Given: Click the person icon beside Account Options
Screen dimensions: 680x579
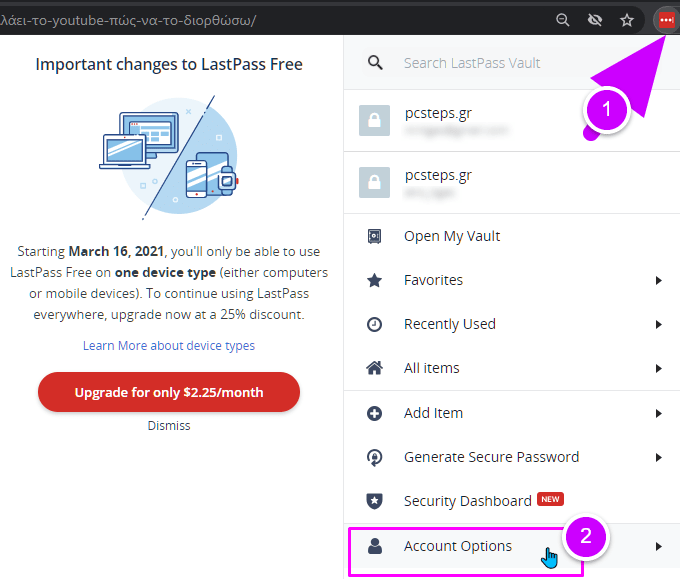Looking at the screenshot, I should 375,546.
